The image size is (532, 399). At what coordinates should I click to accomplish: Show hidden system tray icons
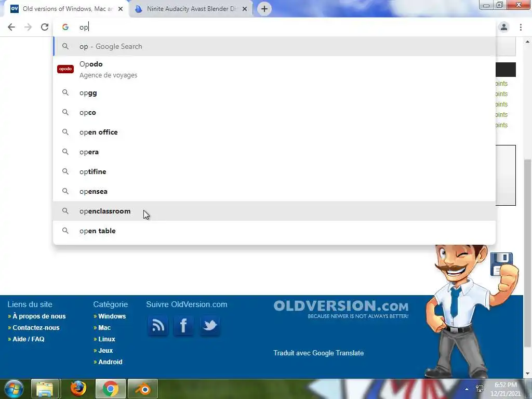coord(467,389)
